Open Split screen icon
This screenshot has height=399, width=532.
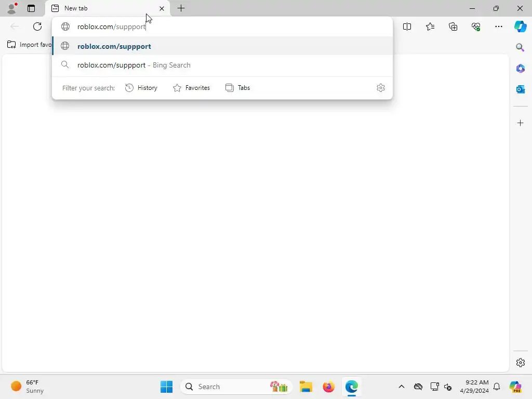[x=407, y=26]
